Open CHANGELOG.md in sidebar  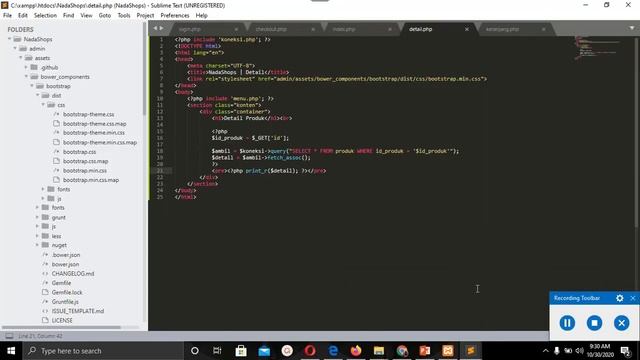[x=72, y=273]
